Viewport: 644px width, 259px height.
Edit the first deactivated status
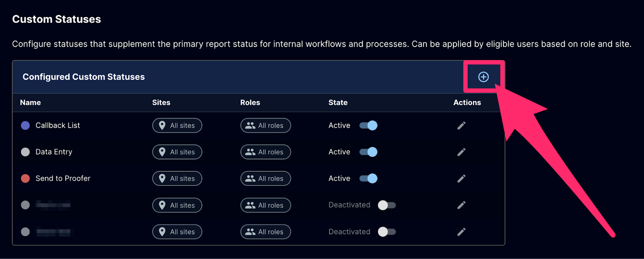(x=461, y=205)
